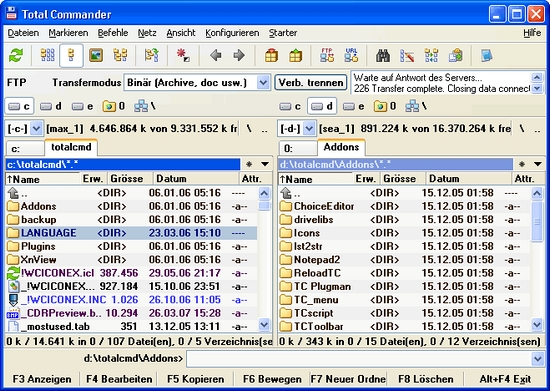Click F3 Anzeigen button
The image size is (550, 391).
(x=42, y=379)
